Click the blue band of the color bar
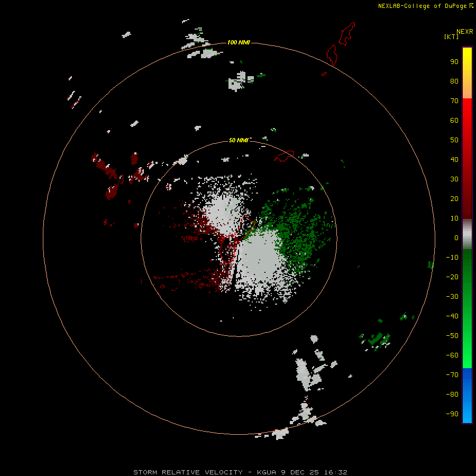 point(467,395)
